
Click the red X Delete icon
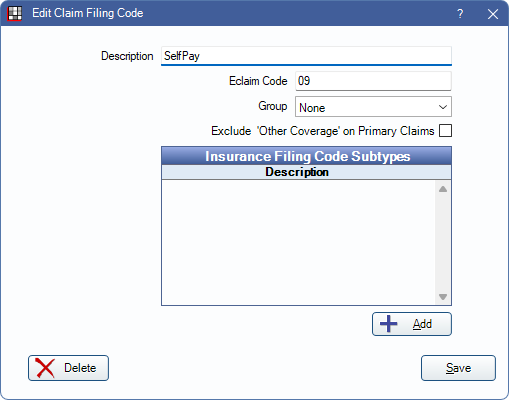pos(45,368)
